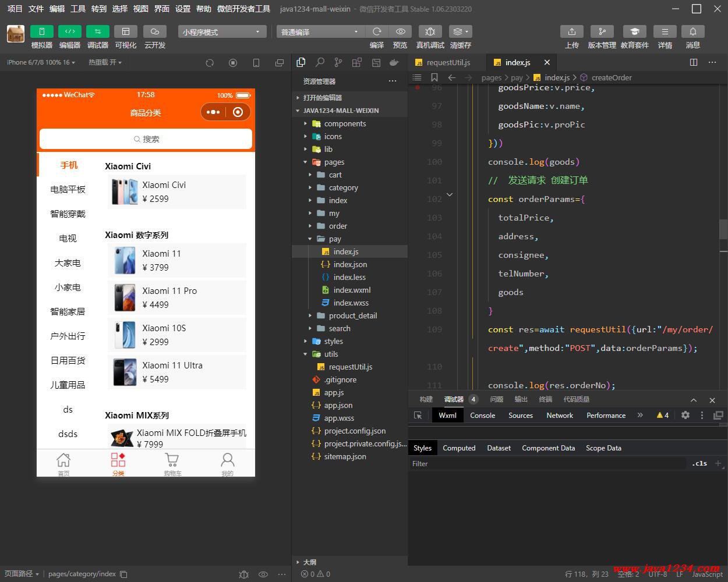Click the Preview (预览) eye icon
This screenshot has width=728, height=582.
(400, 31)
